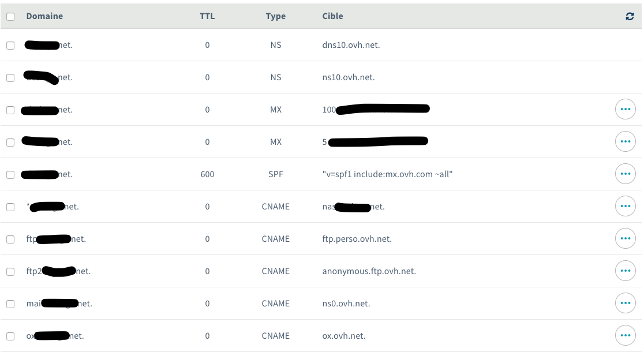Click the Cible column header

click(333, 16)
